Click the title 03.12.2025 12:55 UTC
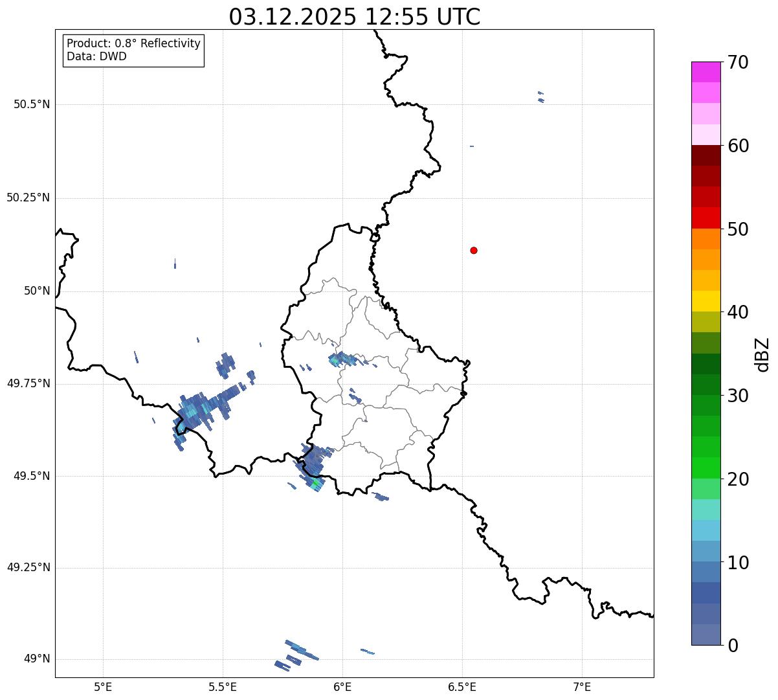The image size is (778, 700). 355,17
